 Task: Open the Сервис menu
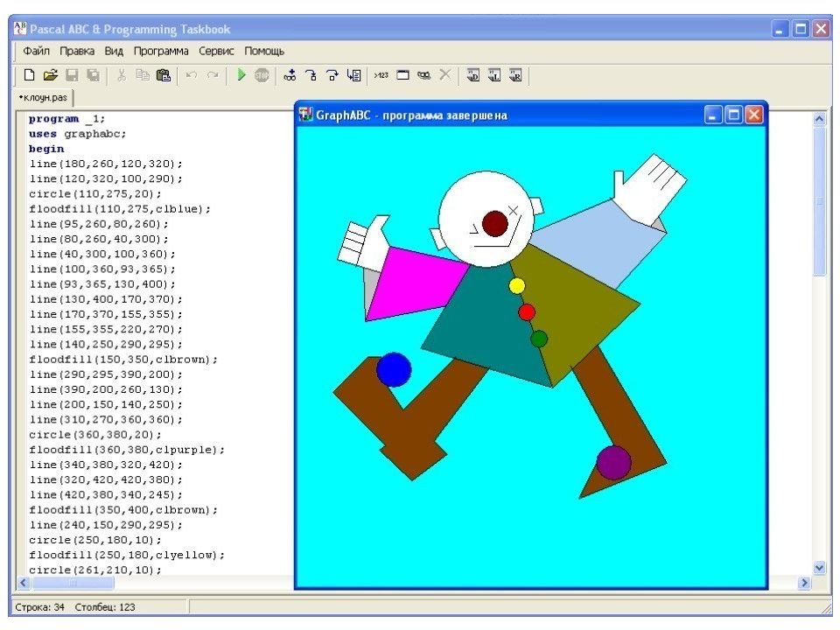tap(216, 51)
